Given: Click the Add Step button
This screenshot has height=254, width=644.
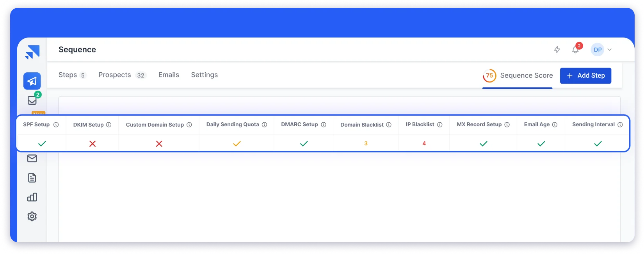Looking at the screenshot, I should [585, 75].
